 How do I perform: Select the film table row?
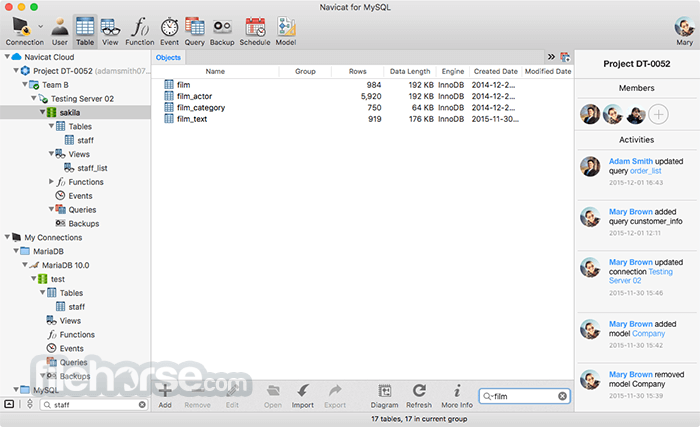tap(362, 85)
